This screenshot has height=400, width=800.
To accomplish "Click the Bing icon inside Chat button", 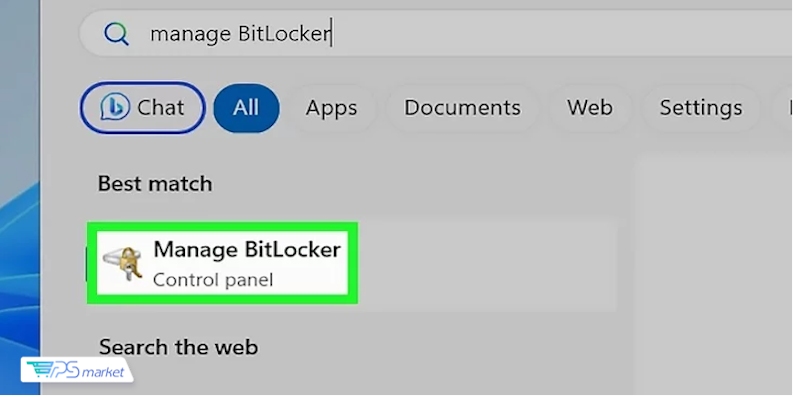I will 115,107.
